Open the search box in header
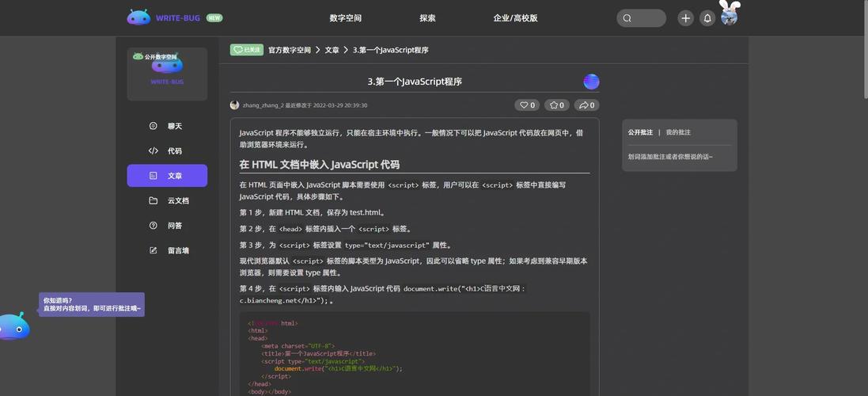868x396 pixels. click(641, 18)
